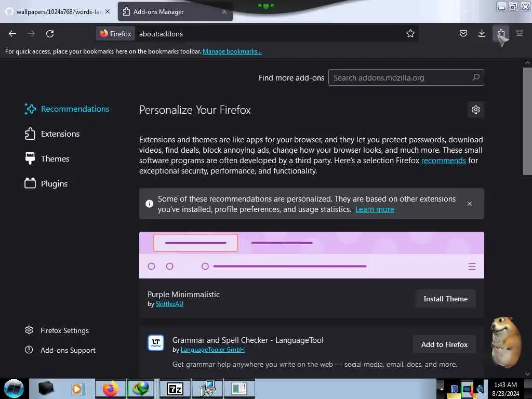Go back with the back arrow
The image size is (532, 399).
tap(12, 34)
